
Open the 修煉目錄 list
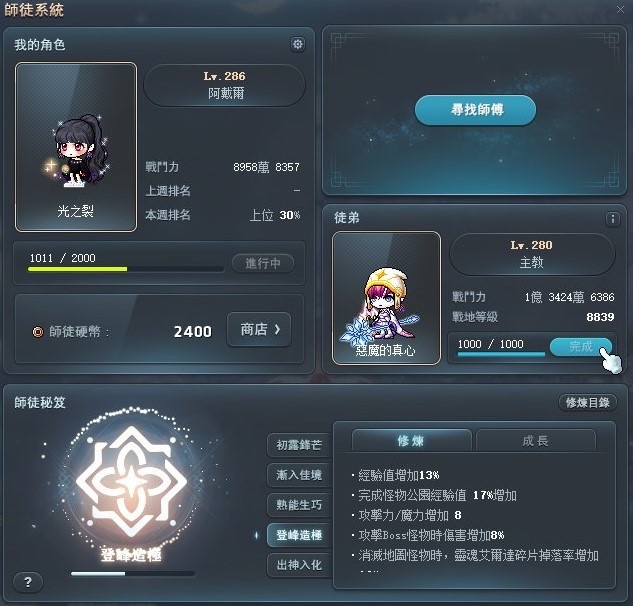587,403
